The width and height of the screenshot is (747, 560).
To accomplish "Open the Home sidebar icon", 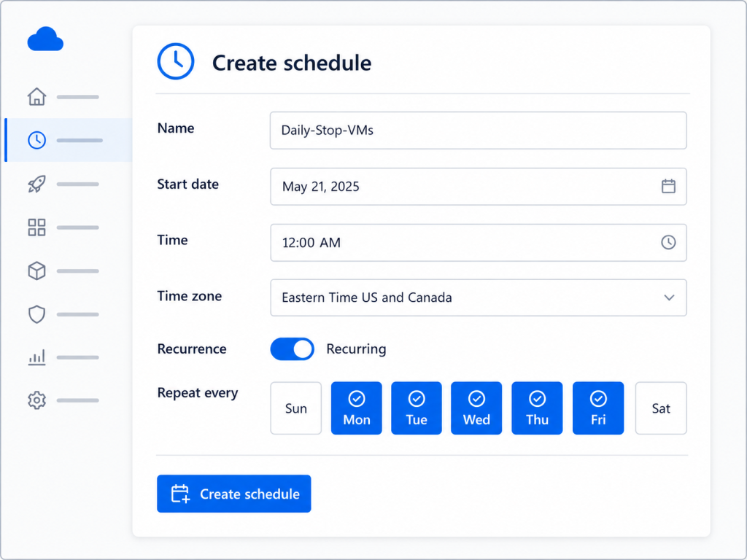I will [x=36, y=97].
